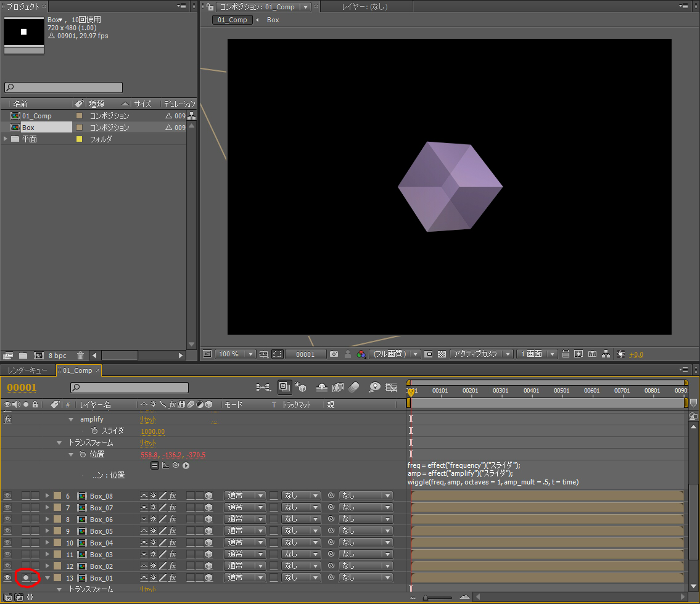
Task: Click the show channel RGB icon
Action: coord(361,354)
